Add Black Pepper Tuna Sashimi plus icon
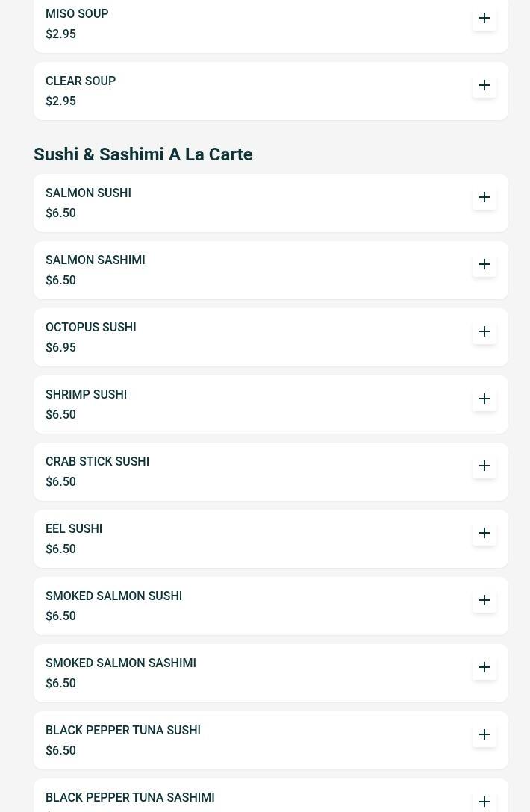The width and height of the screenshot is (530, 812). click(484, 802)
